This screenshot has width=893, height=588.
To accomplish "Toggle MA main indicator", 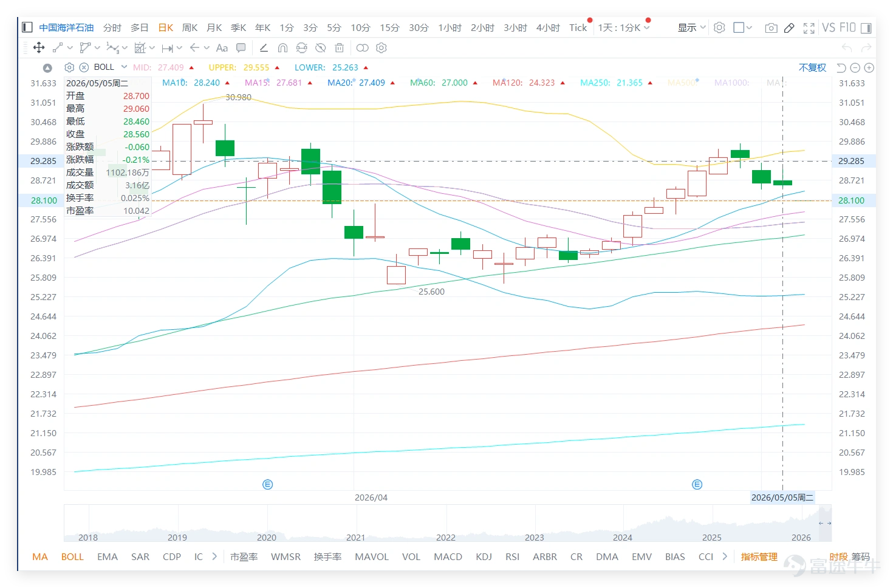I will [40, 556].
